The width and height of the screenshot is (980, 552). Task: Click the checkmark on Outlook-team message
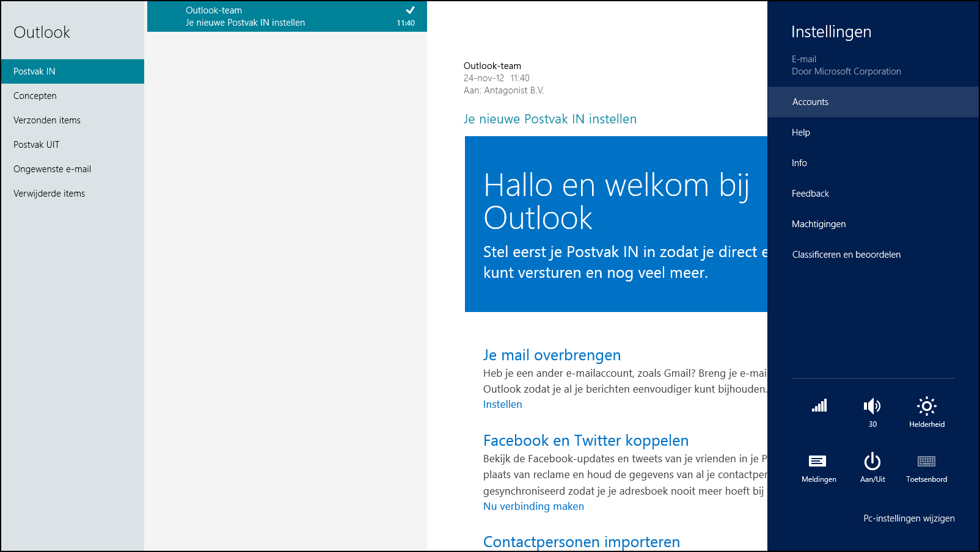[411, 10]
